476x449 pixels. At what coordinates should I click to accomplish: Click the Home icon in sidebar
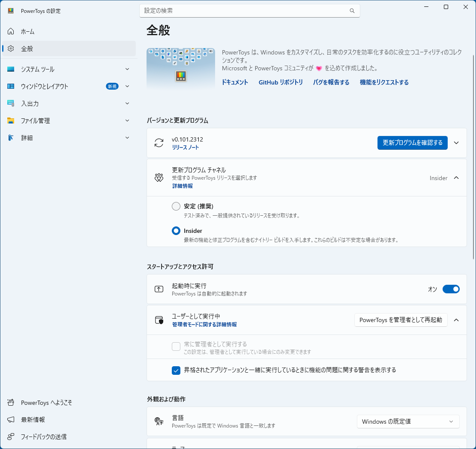[x=11, y=31]
